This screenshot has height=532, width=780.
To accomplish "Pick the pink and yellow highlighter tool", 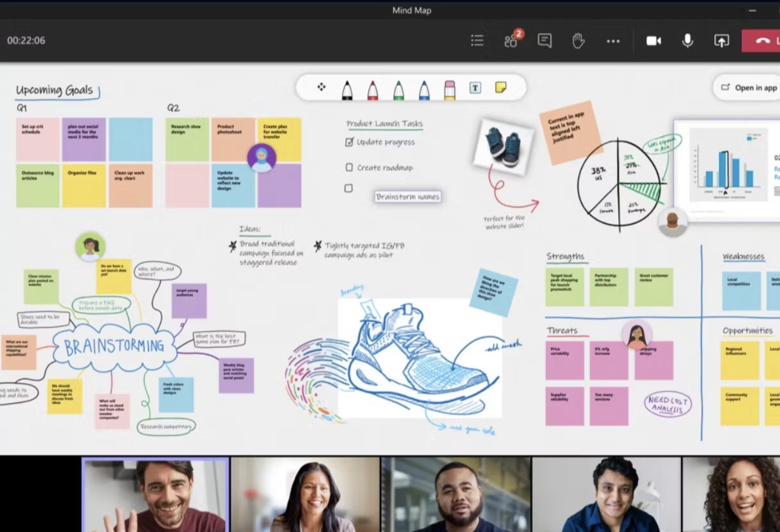I will pyautogui.click(x=450, y=90).
